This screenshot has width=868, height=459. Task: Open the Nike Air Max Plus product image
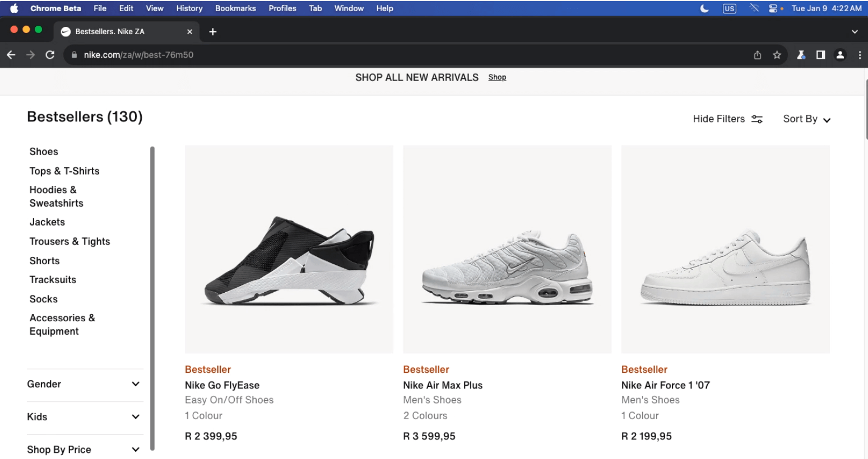click(x=507, y=250)
